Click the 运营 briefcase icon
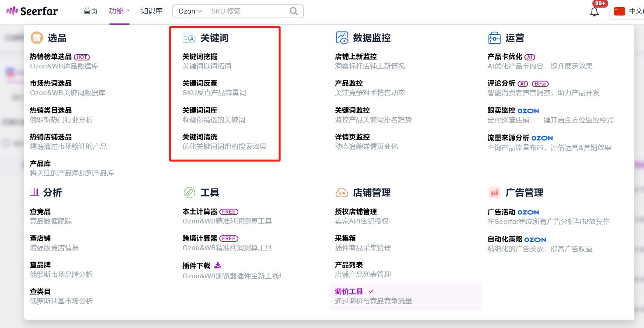644x328 pixels. [494, 38]
